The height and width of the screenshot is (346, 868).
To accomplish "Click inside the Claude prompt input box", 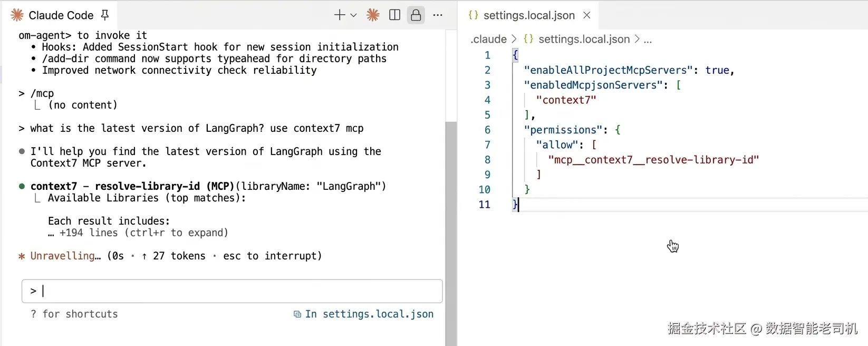I will 232,291.
